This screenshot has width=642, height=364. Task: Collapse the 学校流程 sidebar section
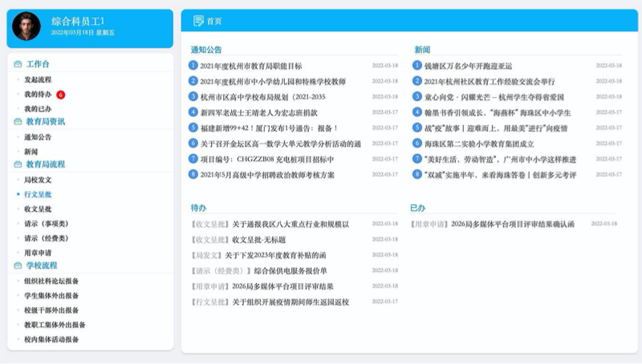point(42,265)
